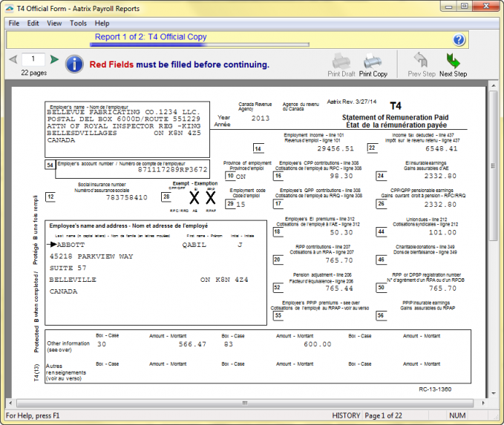Click the first name QABIL field
Screen dimensions: 504x425
(x=194, y=245)
